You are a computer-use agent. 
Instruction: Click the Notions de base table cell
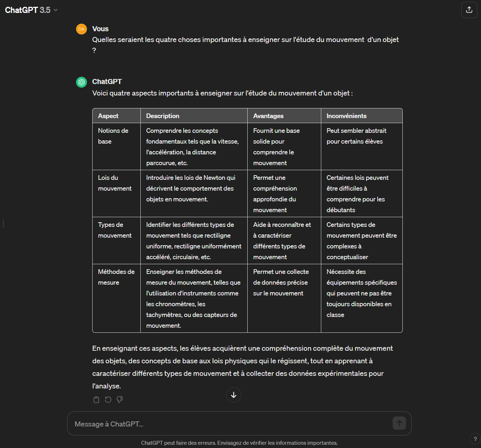point(113,136)
